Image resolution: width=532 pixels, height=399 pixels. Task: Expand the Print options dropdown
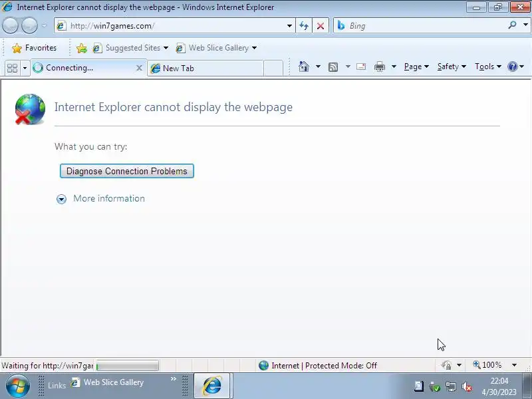[x=394, y=66]
